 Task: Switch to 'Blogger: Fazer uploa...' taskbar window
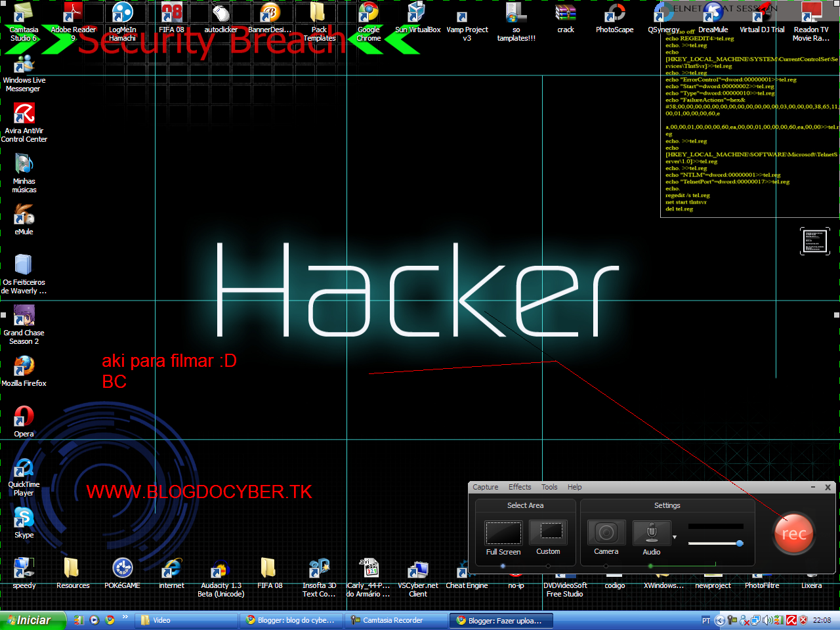click(501, 620)
